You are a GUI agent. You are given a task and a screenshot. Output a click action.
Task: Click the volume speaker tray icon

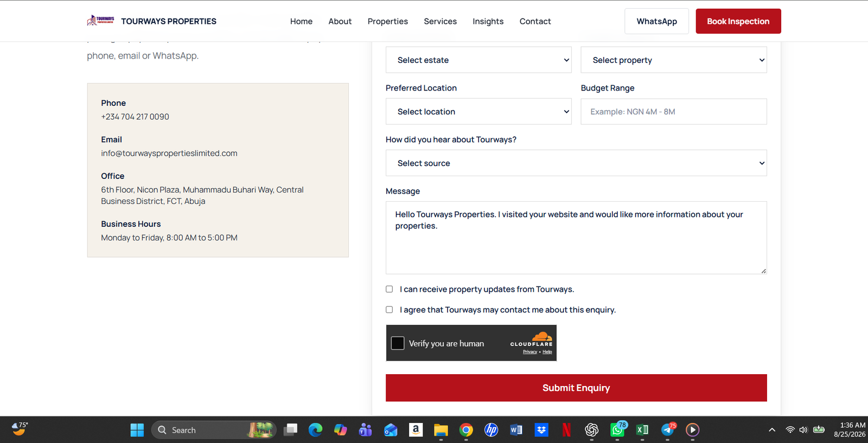[x=803, y=430]
